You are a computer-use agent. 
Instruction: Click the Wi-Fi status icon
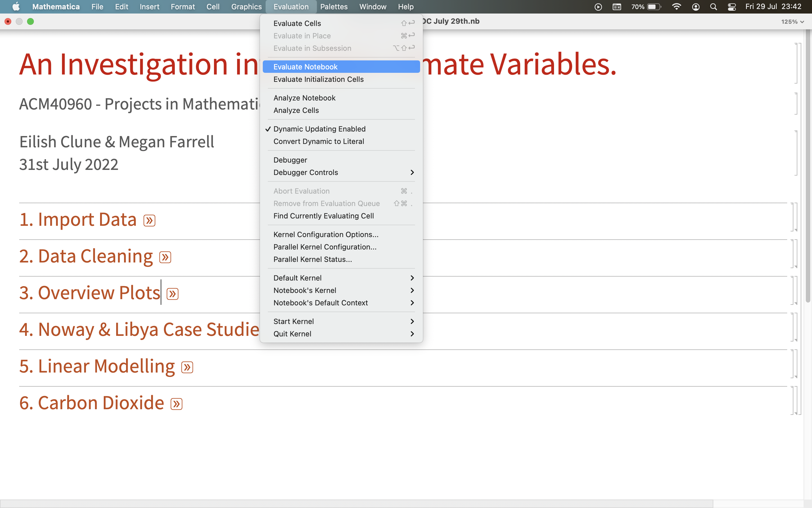click(676, 7)
